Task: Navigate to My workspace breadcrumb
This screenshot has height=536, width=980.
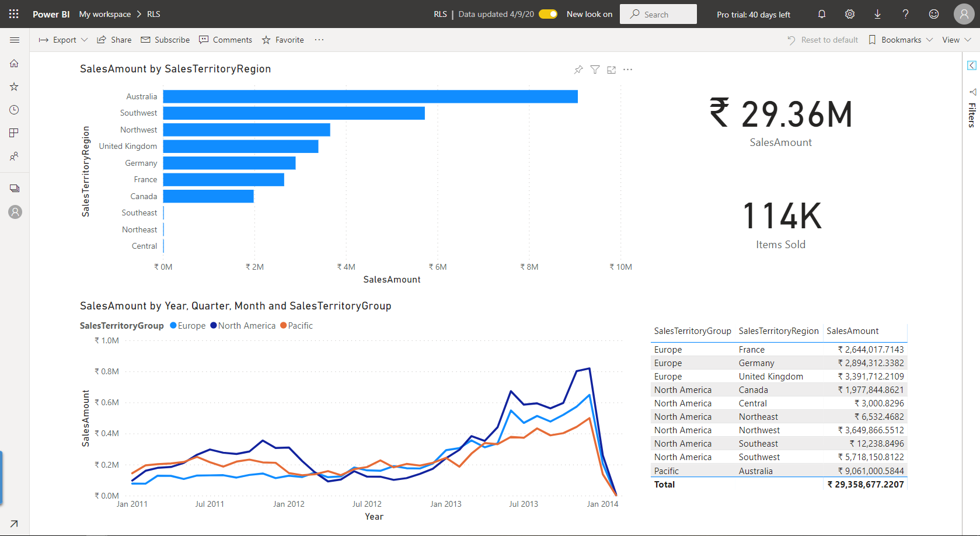Action: pyautogui.click(x=105, y=14)
